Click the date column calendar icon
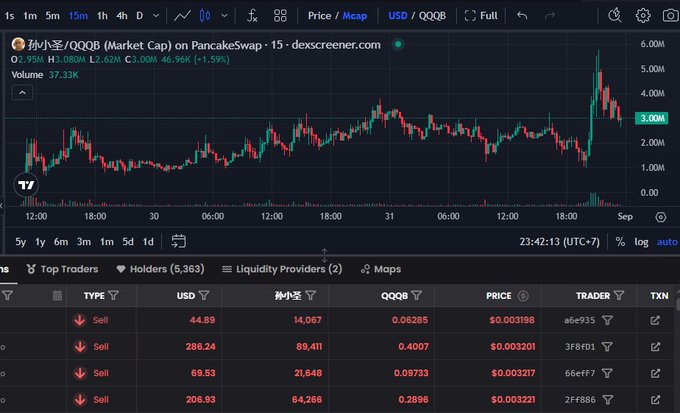680x413 pixels. (x=57, y=296)
